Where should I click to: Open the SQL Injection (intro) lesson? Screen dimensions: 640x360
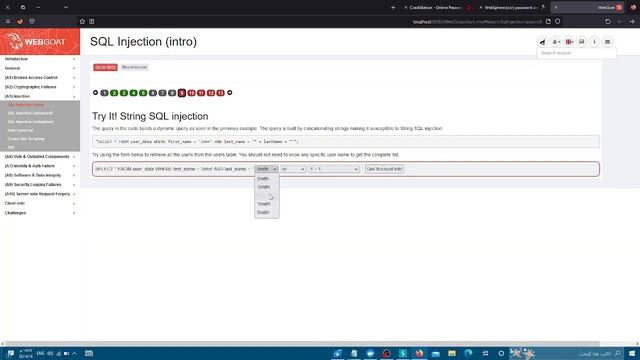click(x=26, y=105)
